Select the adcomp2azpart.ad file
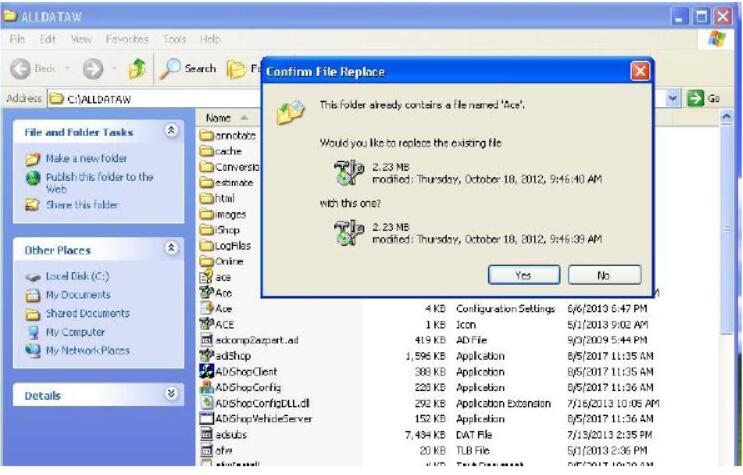This screenshot has width=743, height=475. [x=249, y=340]
